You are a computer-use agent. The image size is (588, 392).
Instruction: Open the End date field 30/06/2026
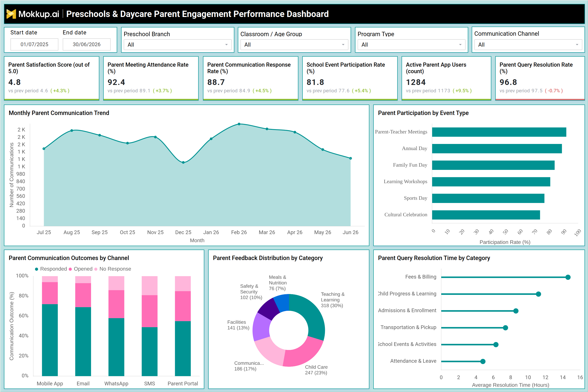86,44
